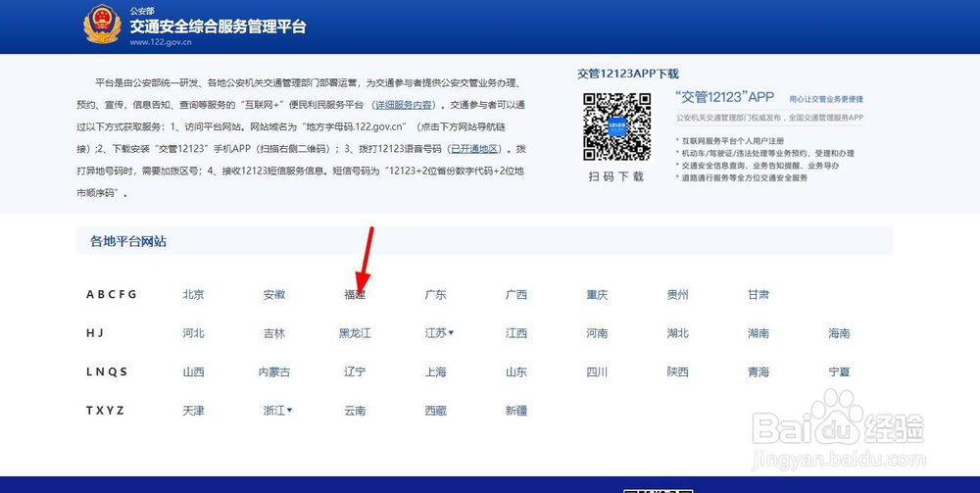Image resolution: width=980 pixels, height=493 pixels.
Task: Click the A B C F G index label
Action: pos(112,294)
